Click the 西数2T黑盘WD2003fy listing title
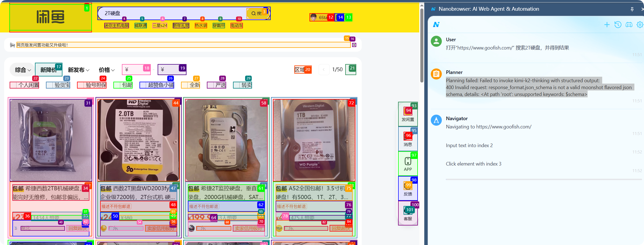This screenshot has width=644, height=245. 138,192
